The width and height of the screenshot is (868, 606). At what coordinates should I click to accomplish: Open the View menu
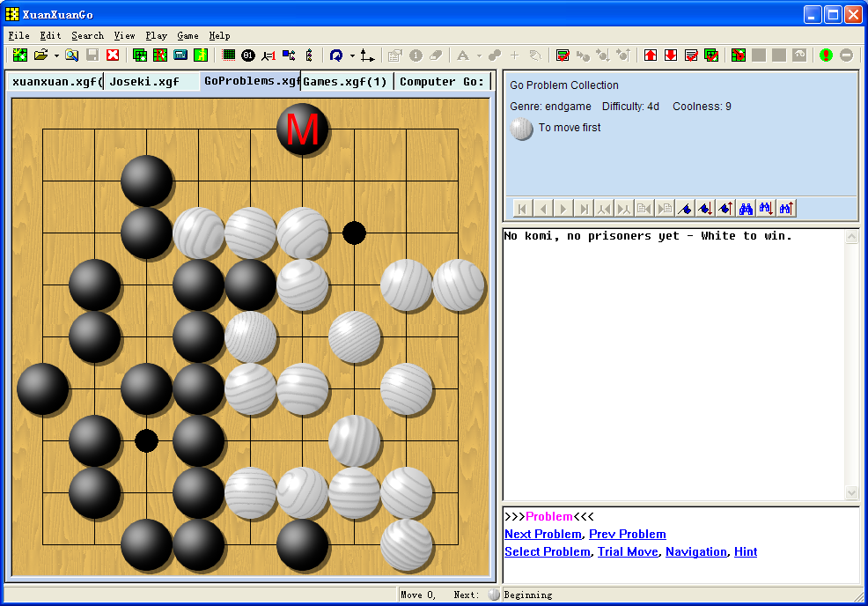click(124, 35)
